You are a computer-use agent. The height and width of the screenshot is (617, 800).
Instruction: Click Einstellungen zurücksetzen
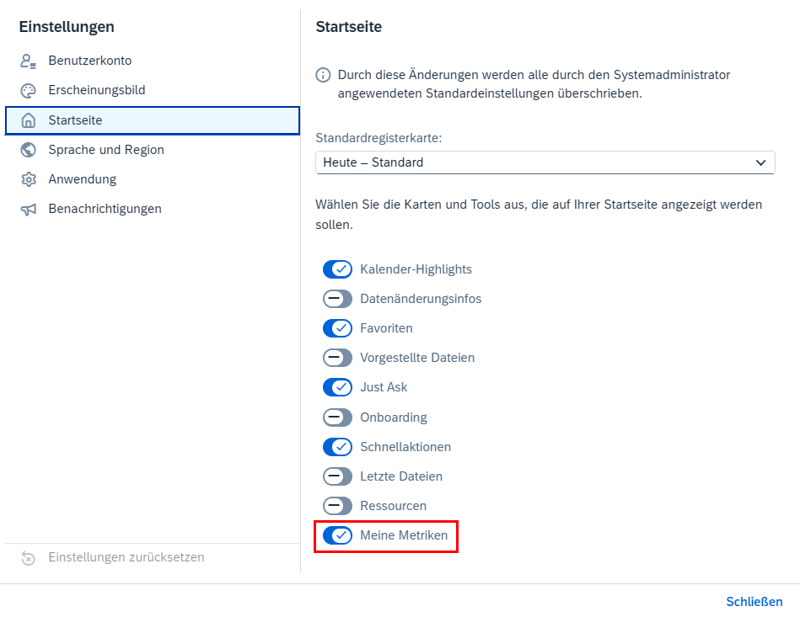click(x=126, y=557)
